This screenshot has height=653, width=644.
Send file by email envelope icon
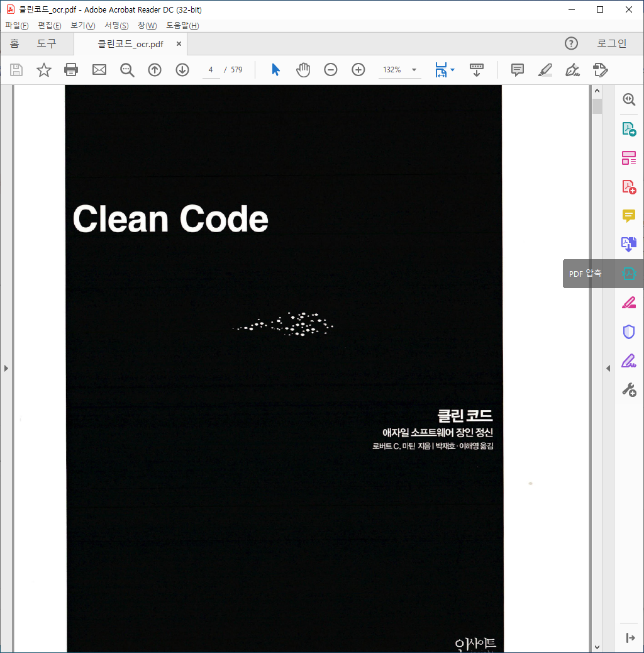click(x=99, y=70)
